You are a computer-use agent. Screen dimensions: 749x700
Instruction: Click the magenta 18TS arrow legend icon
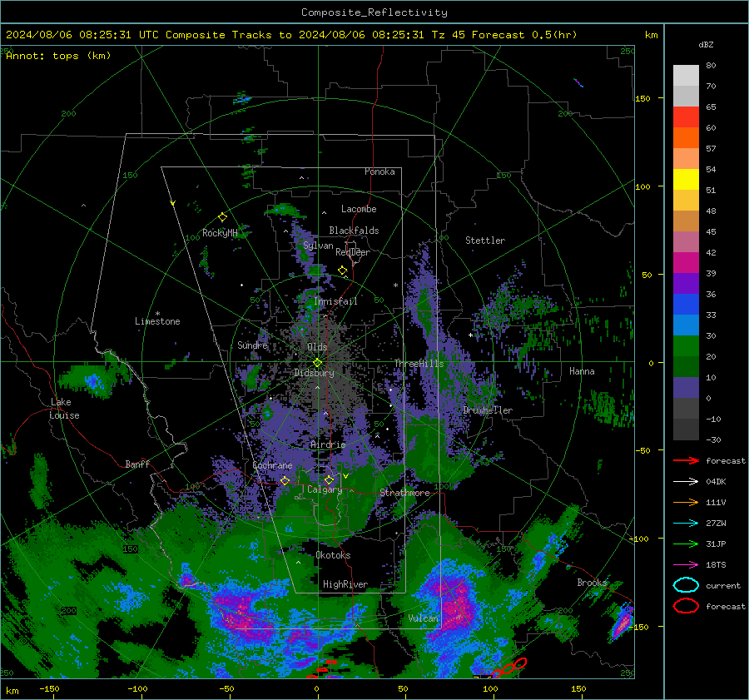(686, 565)
